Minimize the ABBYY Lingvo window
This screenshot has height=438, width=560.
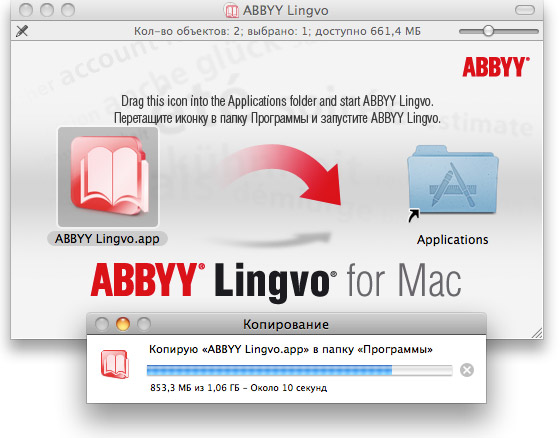[47, 10]
